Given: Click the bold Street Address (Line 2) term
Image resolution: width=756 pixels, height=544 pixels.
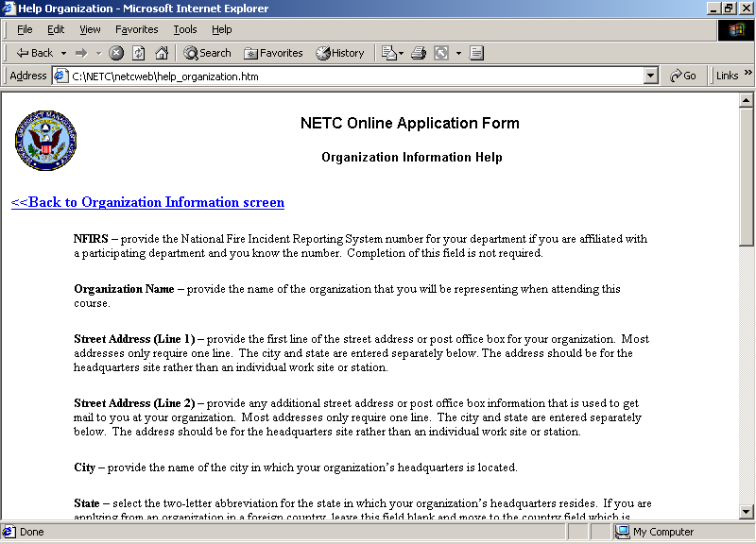Looking at the screenshot, I should point(134,403).
